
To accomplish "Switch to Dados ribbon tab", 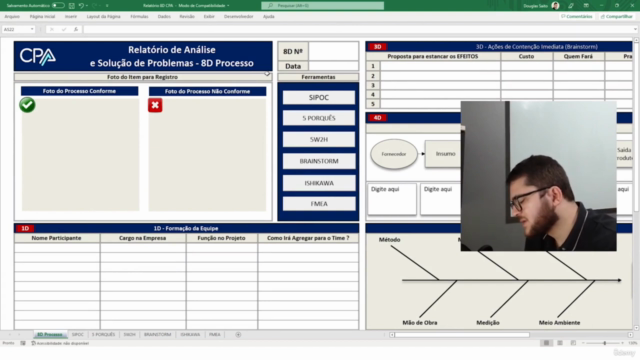I will pos(164,17).
